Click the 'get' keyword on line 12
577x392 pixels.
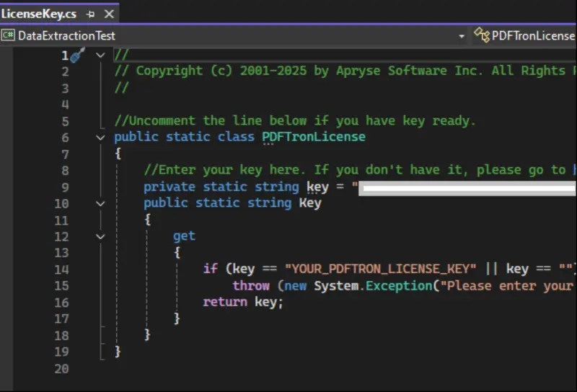click(x=184, y=236)
